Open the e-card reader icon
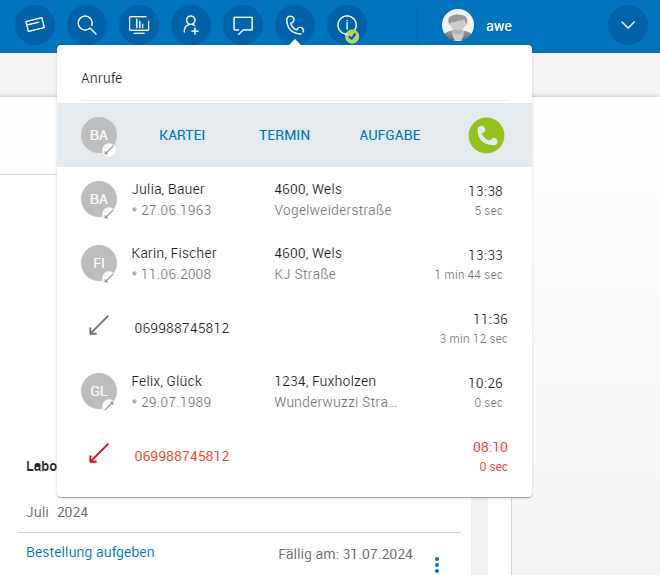660x575 pixels. 35,25
